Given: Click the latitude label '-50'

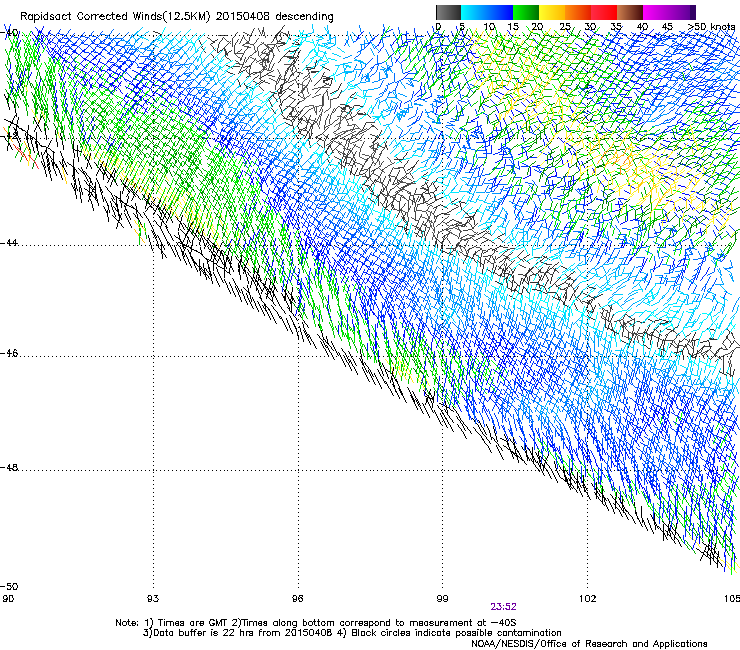Looking at the screenshot, I should click(x=9, y=586).
